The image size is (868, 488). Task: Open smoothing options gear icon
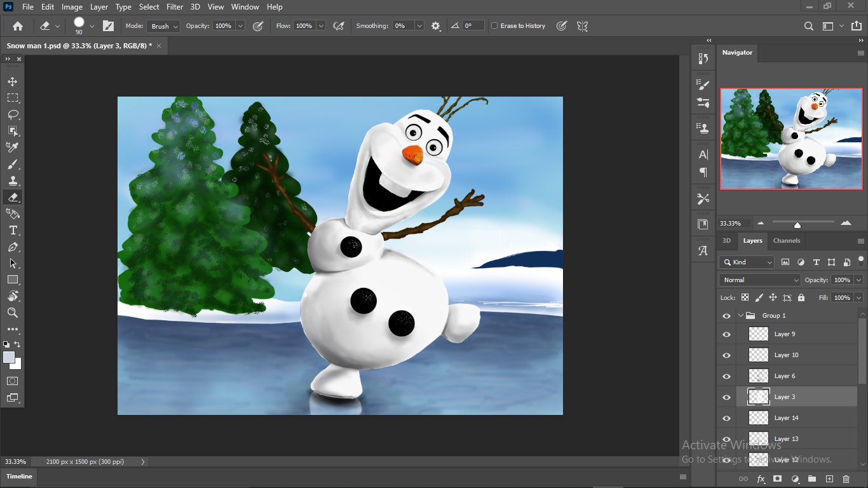435,26
